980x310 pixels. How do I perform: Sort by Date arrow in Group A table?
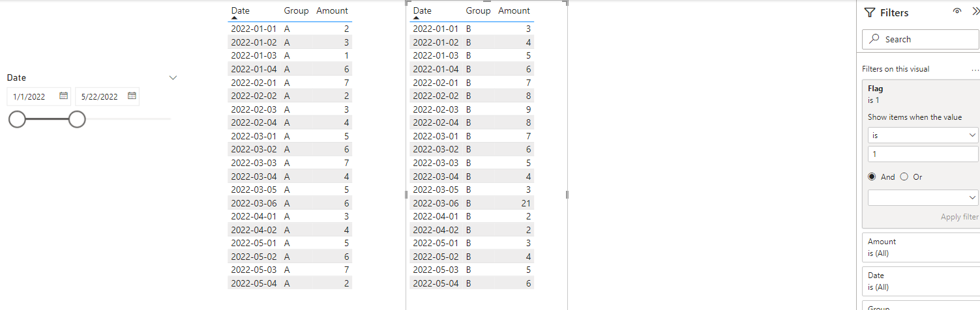235,18
